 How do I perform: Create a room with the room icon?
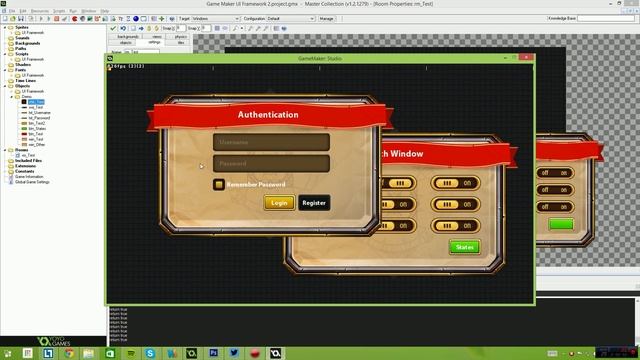tap(144, 18)
